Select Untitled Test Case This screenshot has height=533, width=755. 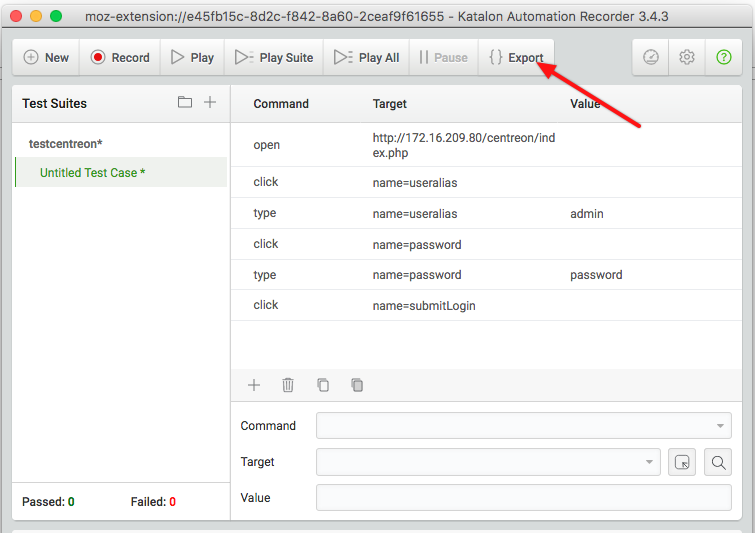click(x=92, y=173)
